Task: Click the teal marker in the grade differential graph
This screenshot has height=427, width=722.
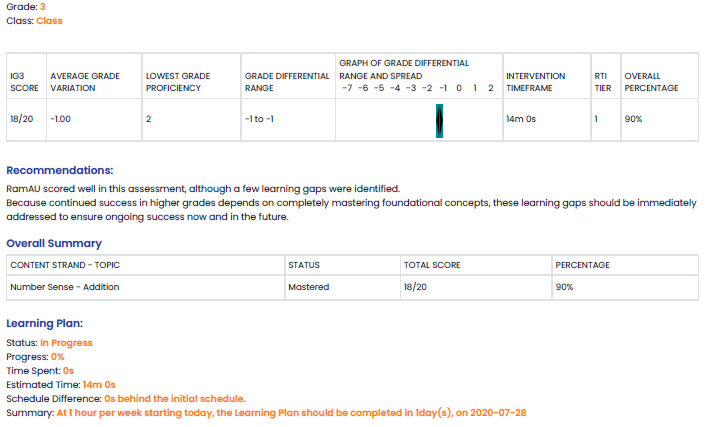Action: click(440, 119)
